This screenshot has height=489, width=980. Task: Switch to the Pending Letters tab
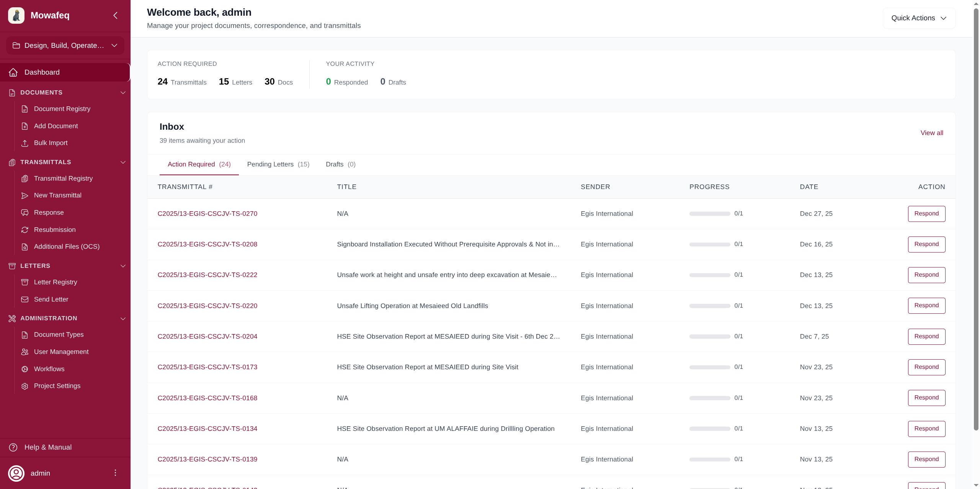278,164
